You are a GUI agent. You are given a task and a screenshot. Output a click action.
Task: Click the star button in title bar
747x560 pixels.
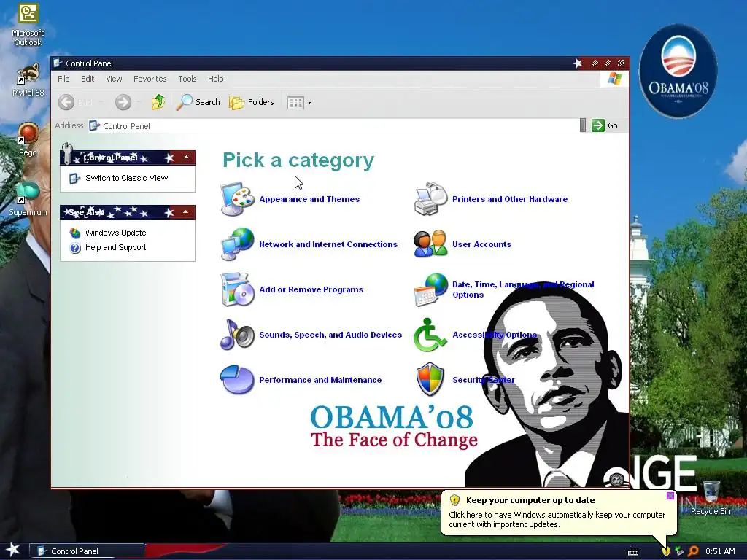578,63
